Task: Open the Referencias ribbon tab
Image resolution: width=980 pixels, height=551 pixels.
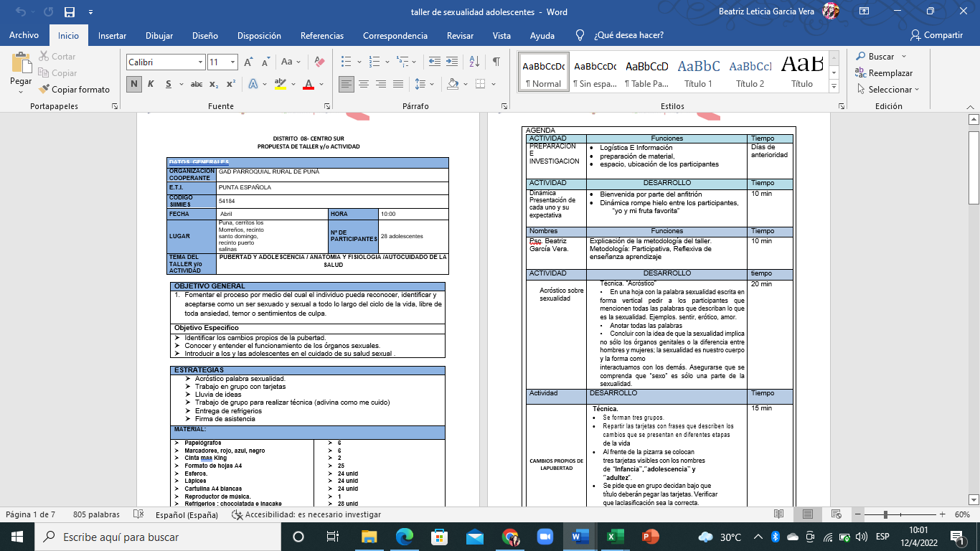Action: point(322,35)
